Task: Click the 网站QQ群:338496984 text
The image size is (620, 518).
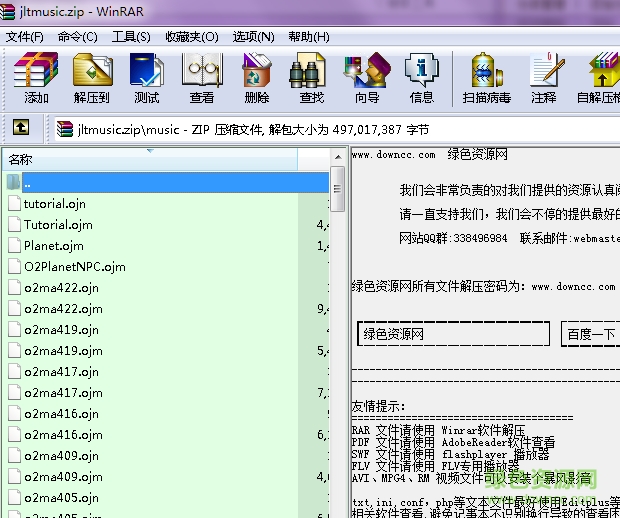Action: (453, 238)
